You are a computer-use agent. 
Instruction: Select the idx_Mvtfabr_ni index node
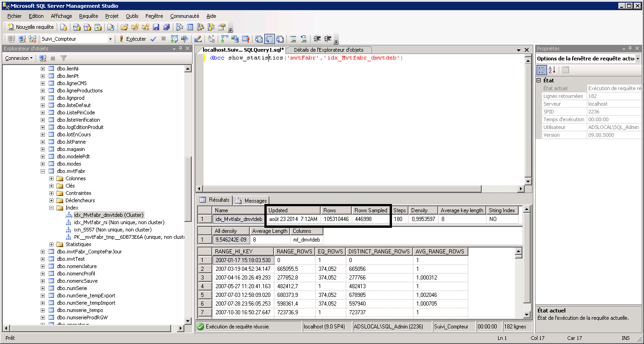pos(119,222)
